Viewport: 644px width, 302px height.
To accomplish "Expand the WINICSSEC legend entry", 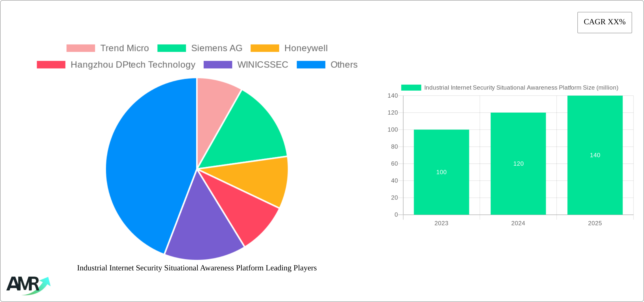I will 263,65.
